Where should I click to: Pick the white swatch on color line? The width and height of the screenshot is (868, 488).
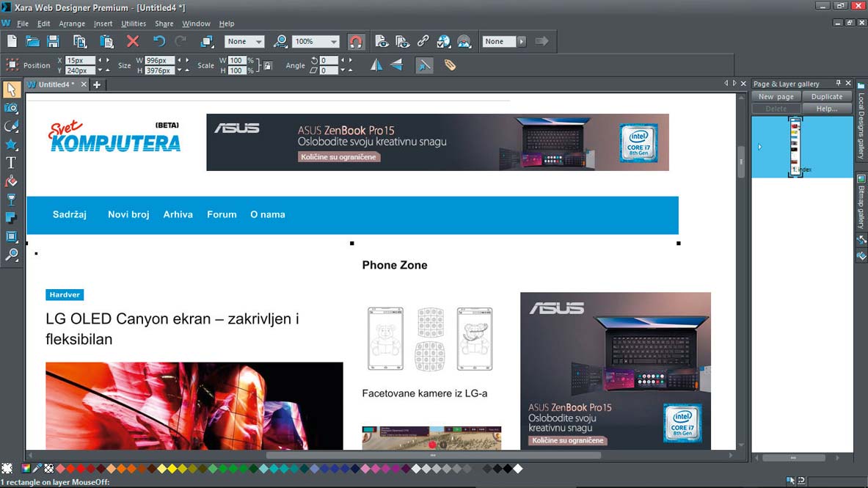pyautogui.click(x=518, y=469)
